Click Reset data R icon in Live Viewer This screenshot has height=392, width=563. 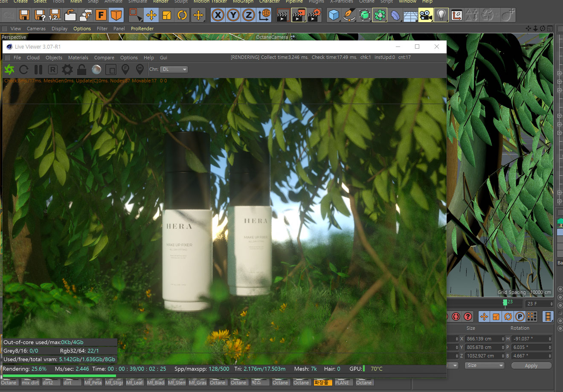click(52, 70)
